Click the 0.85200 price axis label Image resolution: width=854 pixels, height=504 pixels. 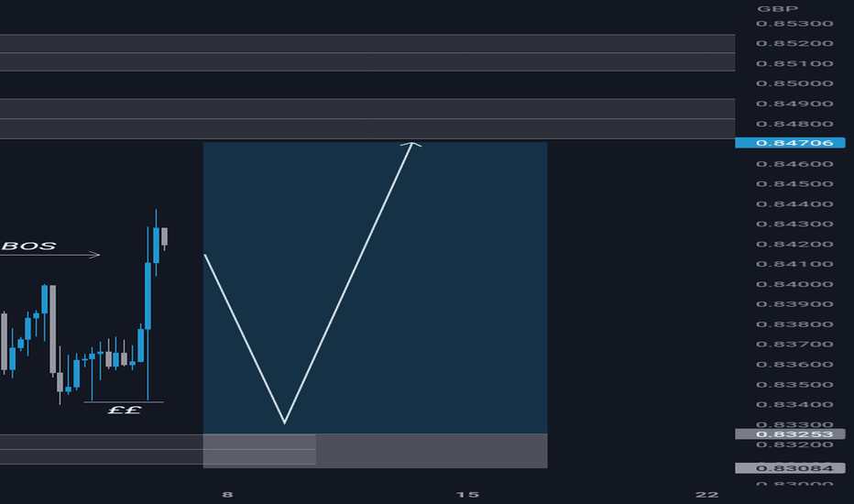coord(794,44)
